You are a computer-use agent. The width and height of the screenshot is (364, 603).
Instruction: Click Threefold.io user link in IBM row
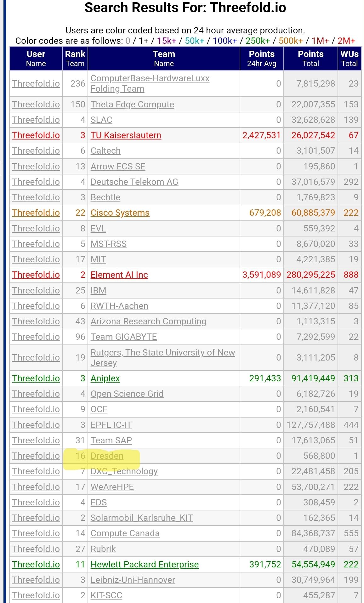click(x=36, y=290)
